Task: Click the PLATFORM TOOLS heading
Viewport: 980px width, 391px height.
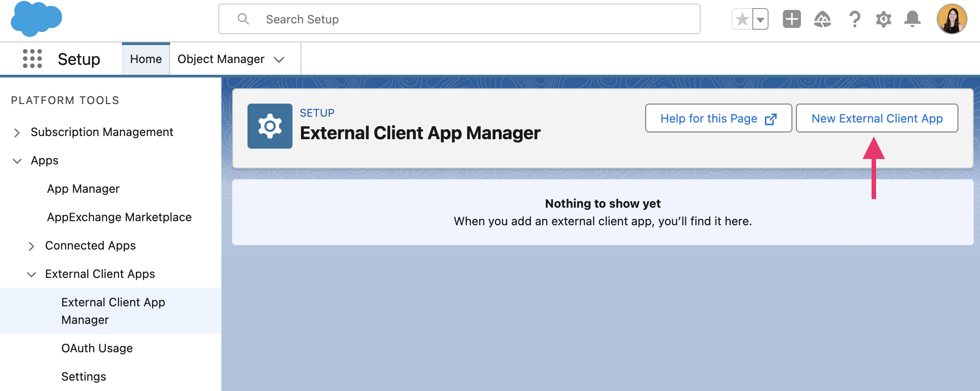Action: click(65, 100)
